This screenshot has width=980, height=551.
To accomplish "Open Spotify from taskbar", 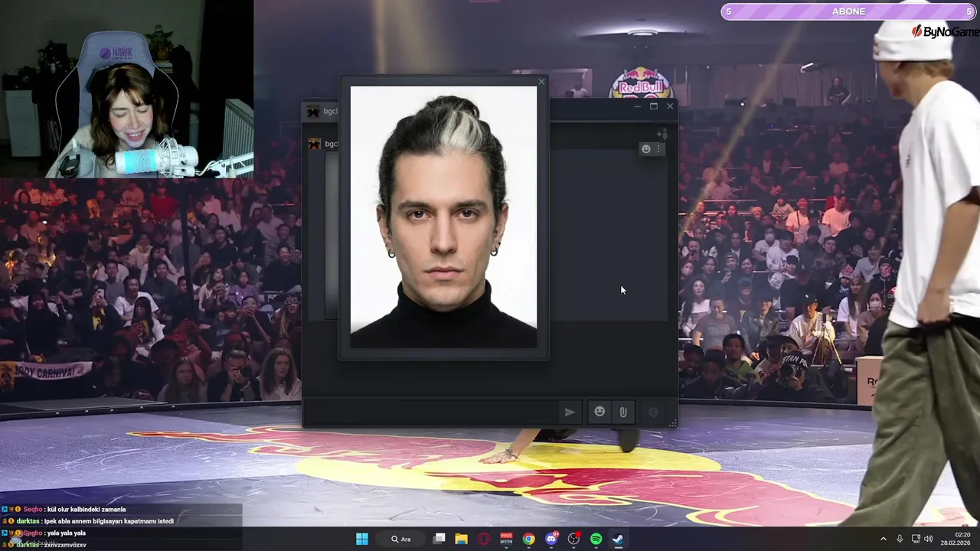I will pyautogui.click(x=596, y=539).
